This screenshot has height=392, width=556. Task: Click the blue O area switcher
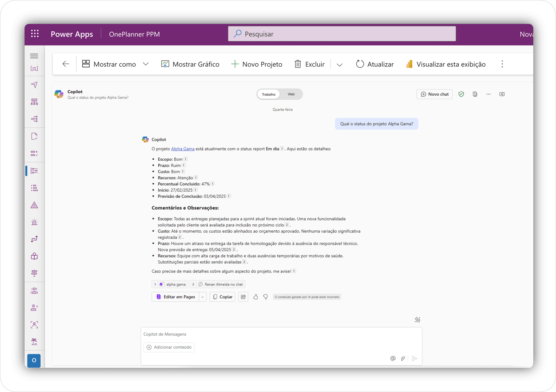34,360
